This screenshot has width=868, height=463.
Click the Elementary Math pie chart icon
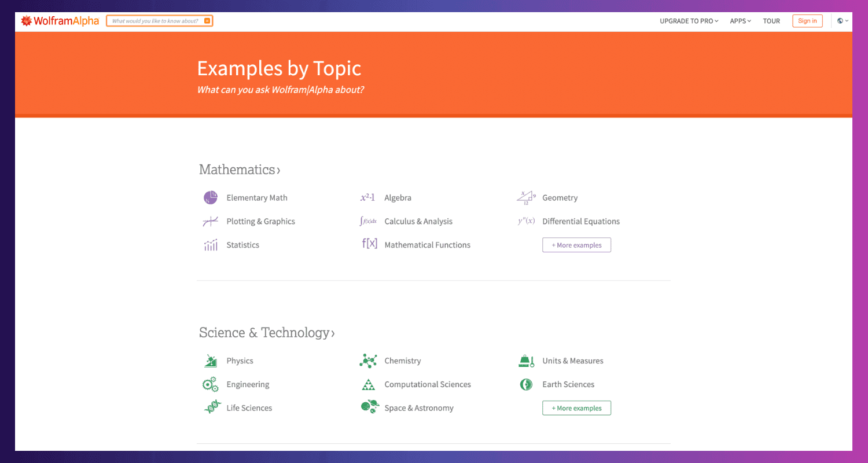point(210,198)
